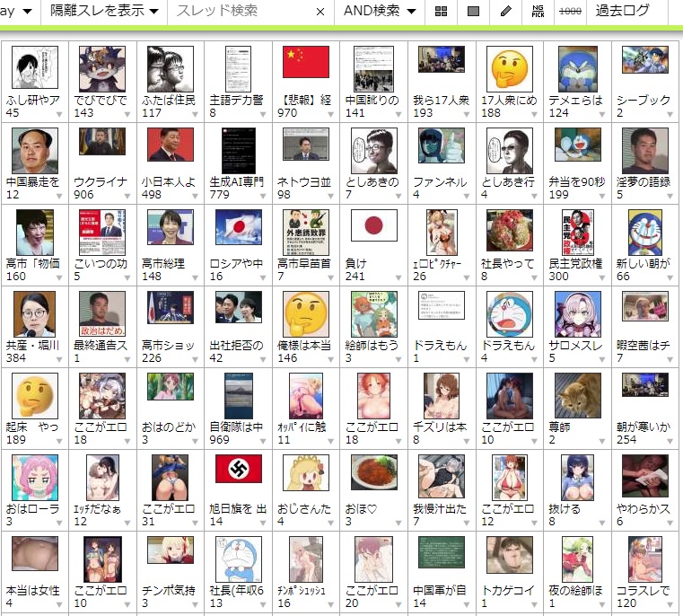Open the 過去ログ archive link

click(623, 12)
